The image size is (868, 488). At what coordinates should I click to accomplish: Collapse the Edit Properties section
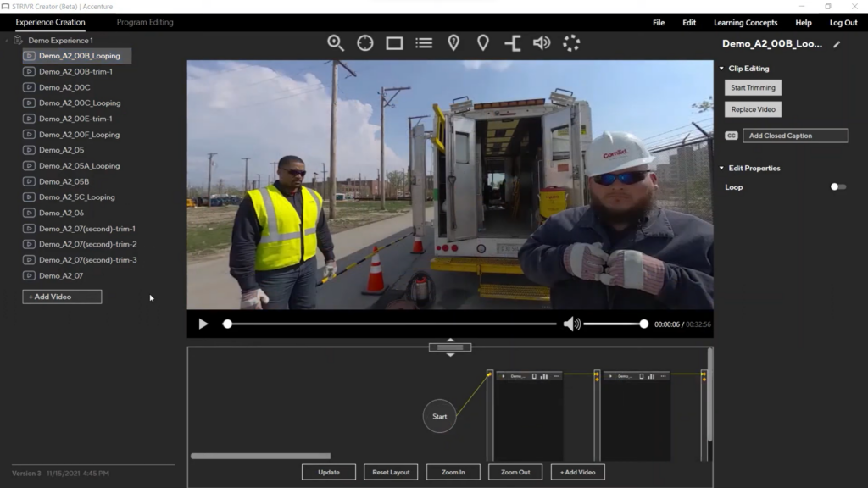pyautogui.click(x=721, y=169)
